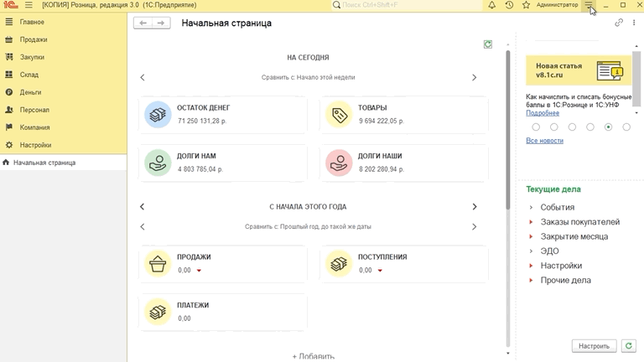Screen dimensions: 644x362
Task: Open the Продажи section in sidebar
Action: [x=63, y=39]
